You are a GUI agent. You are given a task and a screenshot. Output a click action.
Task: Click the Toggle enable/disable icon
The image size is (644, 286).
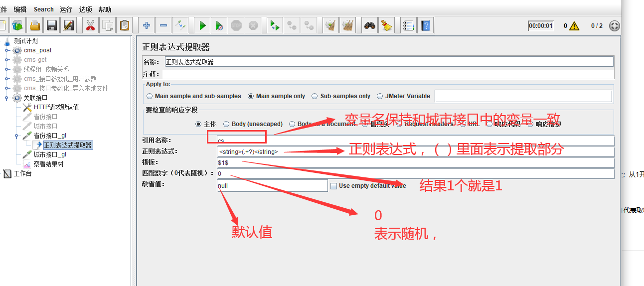(x=180, y=25)
